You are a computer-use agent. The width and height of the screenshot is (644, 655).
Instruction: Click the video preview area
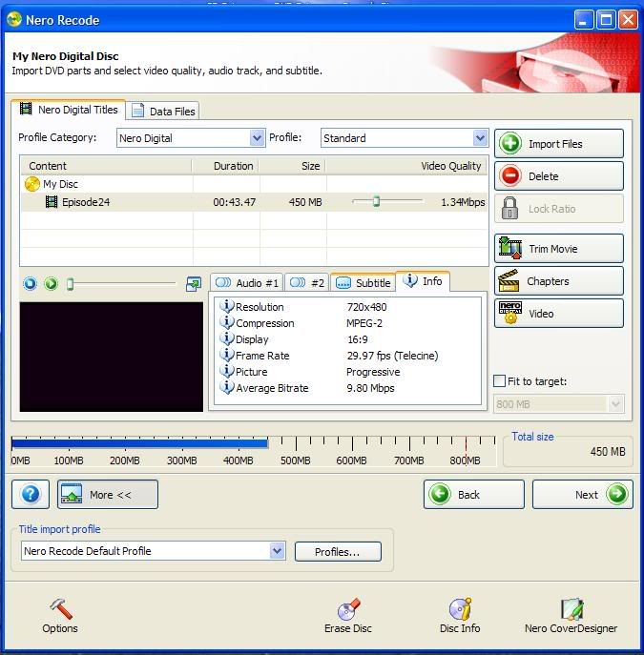[112, 357]
